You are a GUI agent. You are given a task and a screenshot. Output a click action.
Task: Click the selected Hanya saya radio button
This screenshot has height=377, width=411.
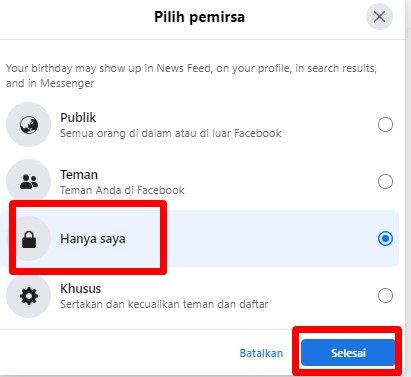point(385,239)
